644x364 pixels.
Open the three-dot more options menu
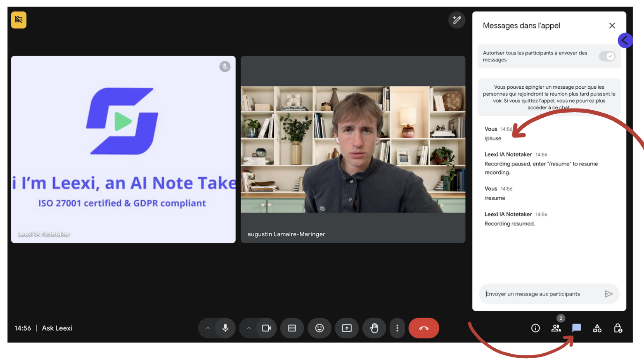point(398,328)
